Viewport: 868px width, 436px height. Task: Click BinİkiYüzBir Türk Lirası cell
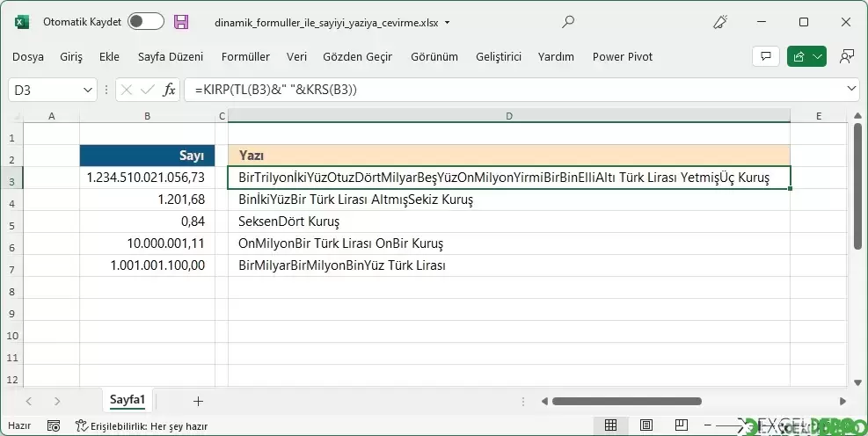(508, 200)
